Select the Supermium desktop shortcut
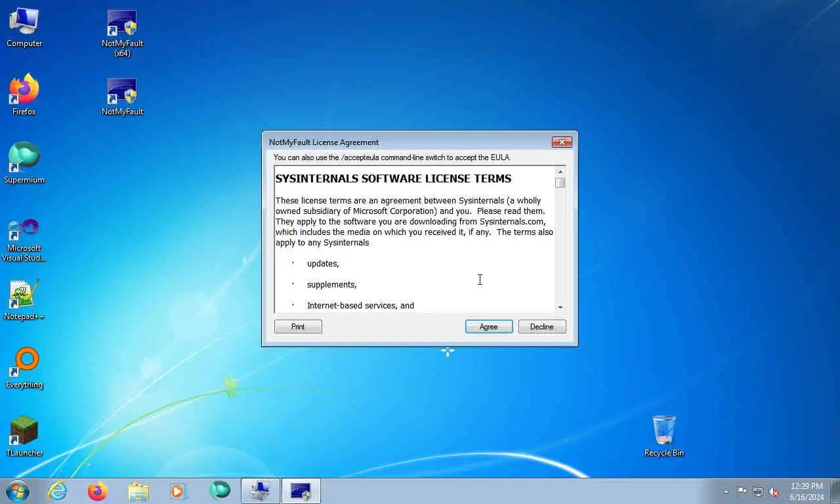The width and height of the screenshot is (840, 504). coord(24,163)
